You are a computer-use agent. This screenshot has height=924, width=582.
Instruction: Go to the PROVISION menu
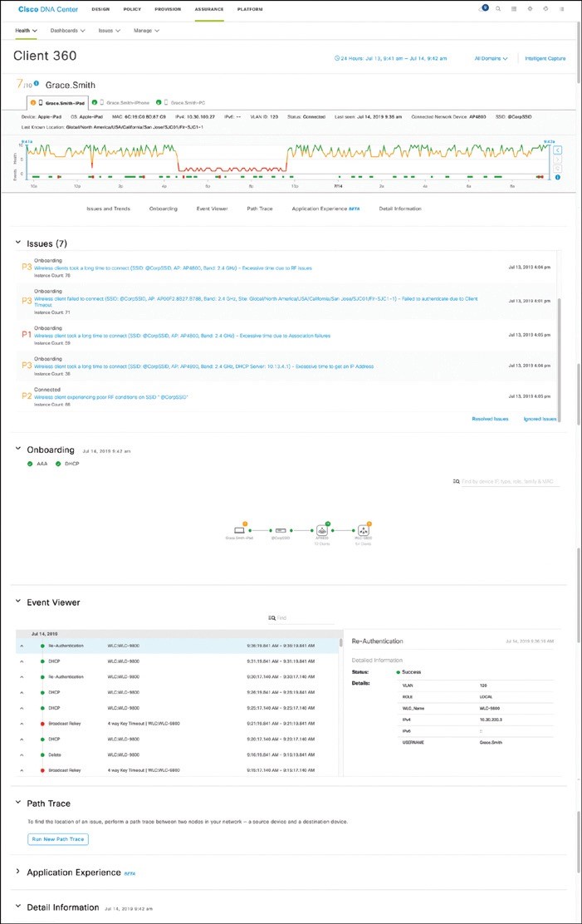(168, 9)
